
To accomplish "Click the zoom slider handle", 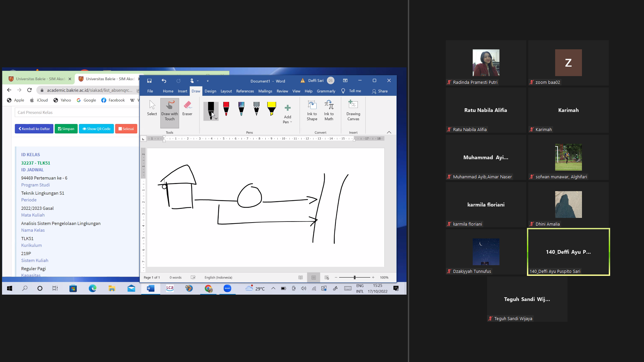I will point(355,278).
